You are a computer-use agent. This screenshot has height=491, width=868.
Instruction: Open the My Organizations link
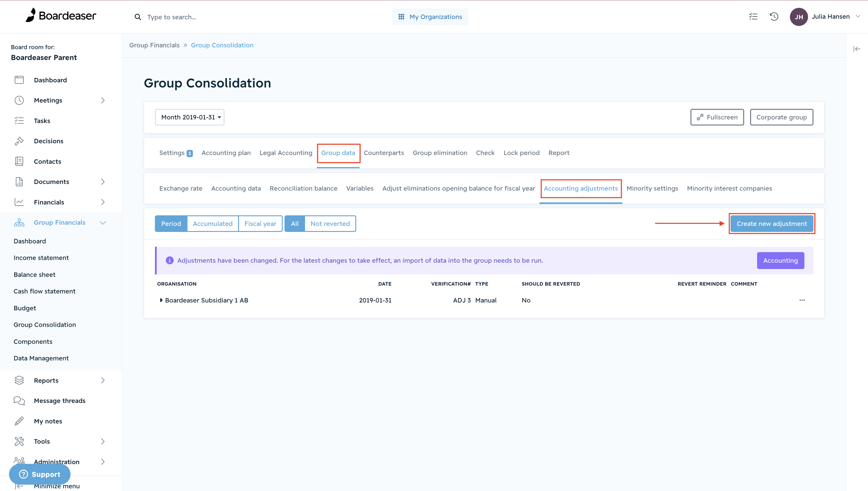pyautogui.click(x=430, y=17)
